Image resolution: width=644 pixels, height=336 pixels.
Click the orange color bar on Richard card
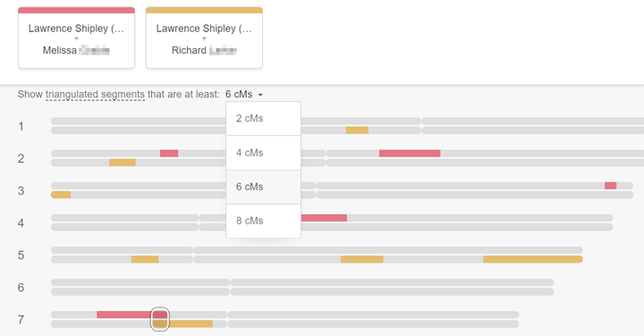(x=204, y=10)
